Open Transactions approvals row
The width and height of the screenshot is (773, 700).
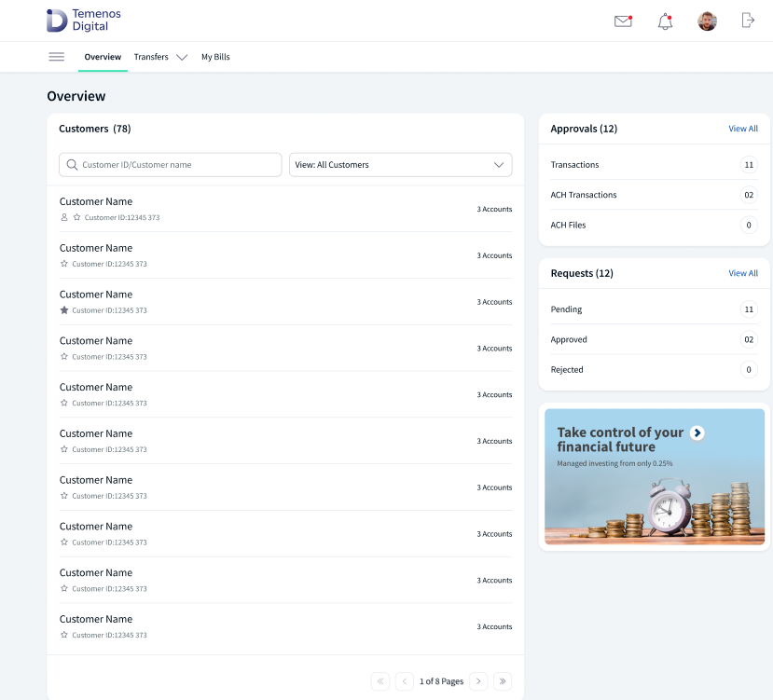pos(654,165)
